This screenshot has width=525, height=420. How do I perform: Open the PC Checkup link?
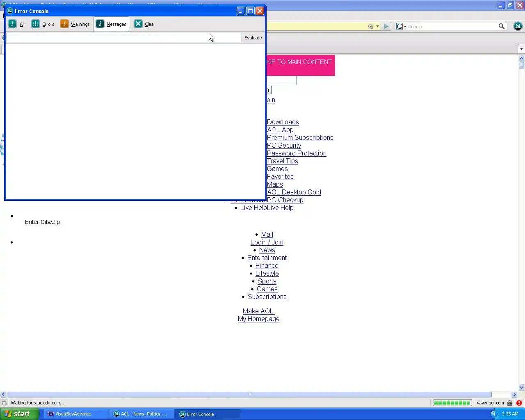(x=285, y=200)
